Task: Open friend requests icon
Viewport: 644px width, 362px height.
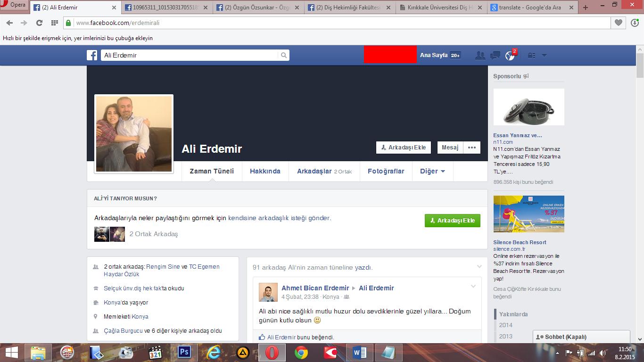Action: click(480, 55)
